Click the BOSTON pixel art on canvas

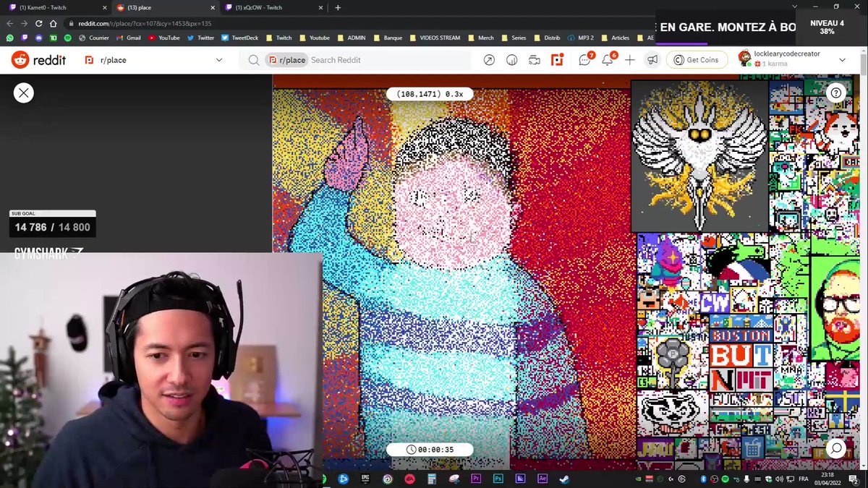[x=741, y=336]
